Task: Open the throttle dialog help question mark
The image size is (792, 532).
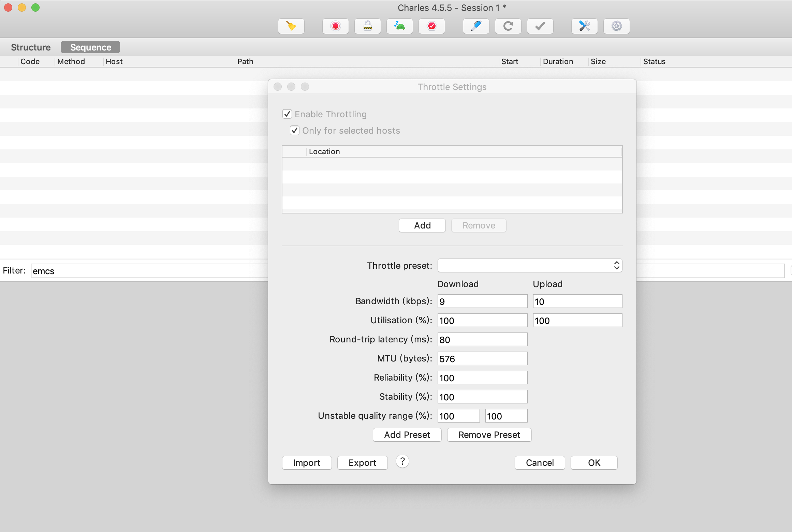Action: coord(402,461)
